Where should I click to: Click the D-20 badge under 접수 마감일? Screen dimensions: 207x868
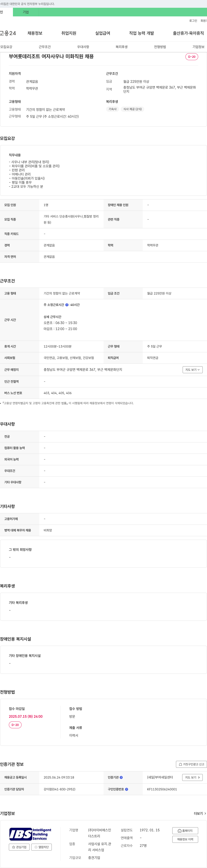point(15,725)
